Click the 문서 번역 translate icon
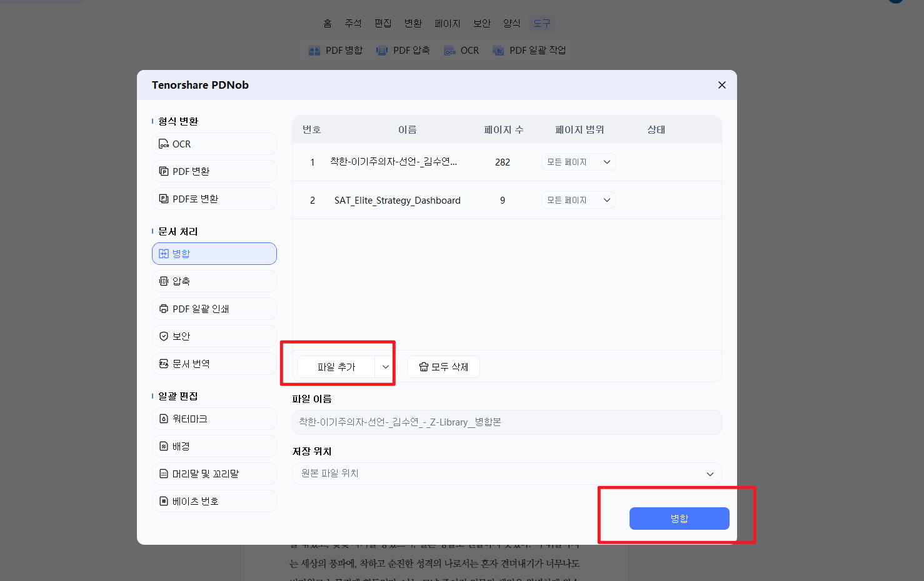Viewport: 924px width, 581px height. tap(164, 364)
